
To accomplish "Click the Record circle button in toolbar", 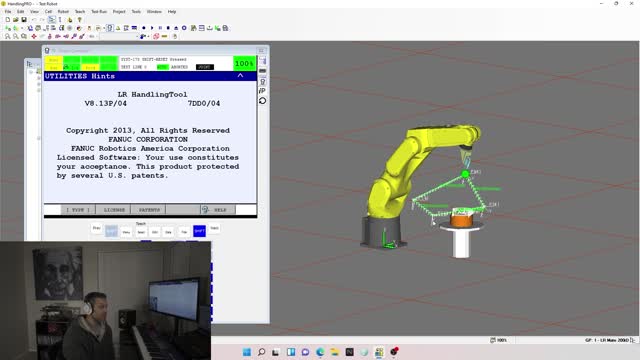I will [144, 28].
